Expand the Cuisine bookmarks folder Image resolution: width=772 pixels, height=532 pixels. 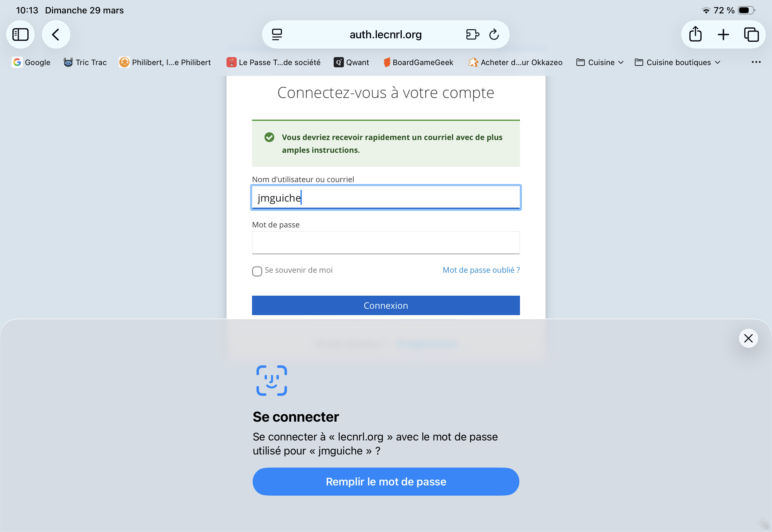click(600, 62)
